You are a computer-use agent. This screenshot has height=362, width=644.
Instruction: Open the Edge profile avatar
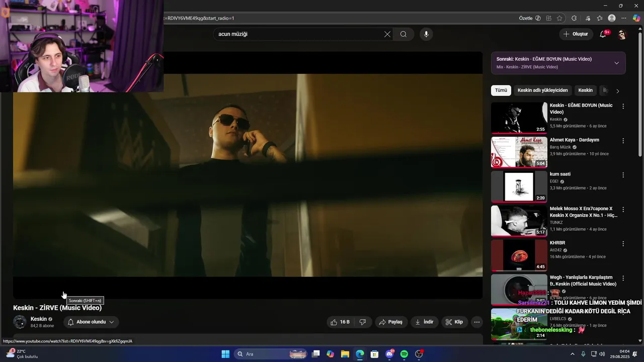pyautogui.click(x=612, y=18)
